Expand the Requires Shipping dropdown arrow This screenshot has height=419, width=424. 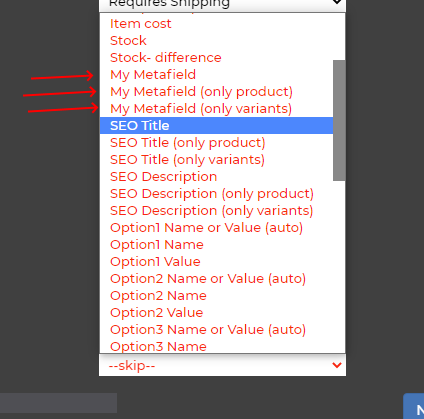click(337, 2)
